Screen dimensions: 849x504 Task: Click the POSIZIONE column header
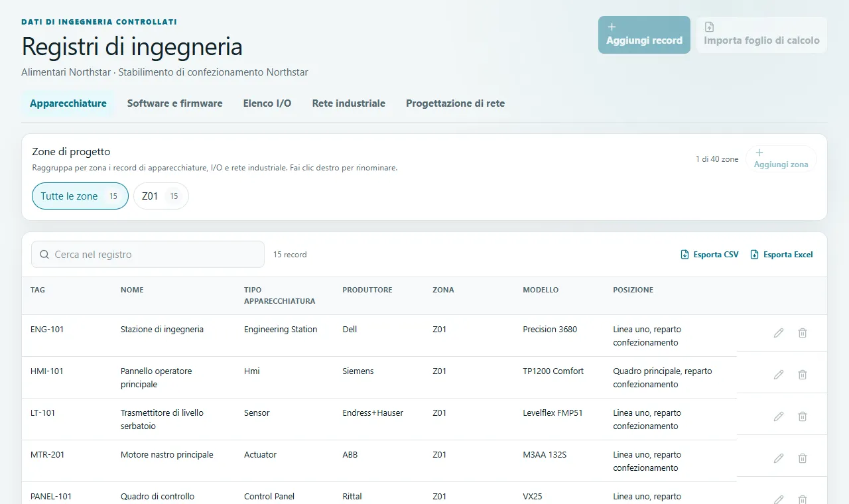(x=633, y=290)
